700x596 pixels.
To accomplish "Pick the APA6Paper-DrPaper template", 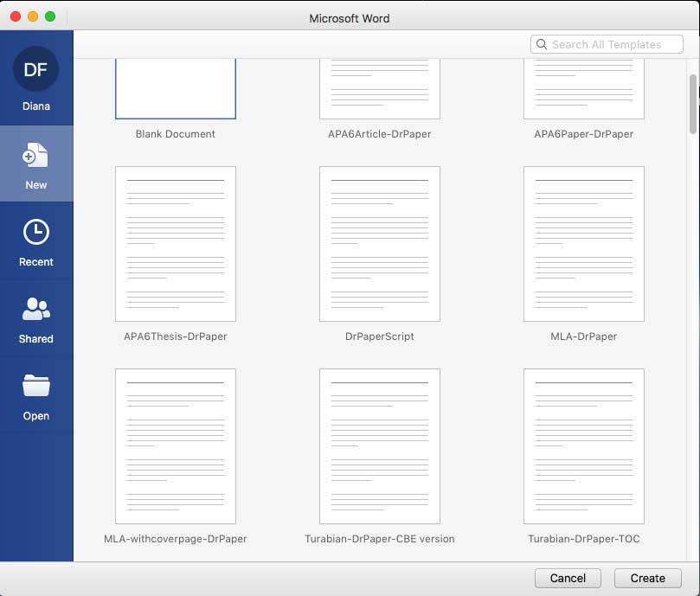I will click(x=583, y=89).
